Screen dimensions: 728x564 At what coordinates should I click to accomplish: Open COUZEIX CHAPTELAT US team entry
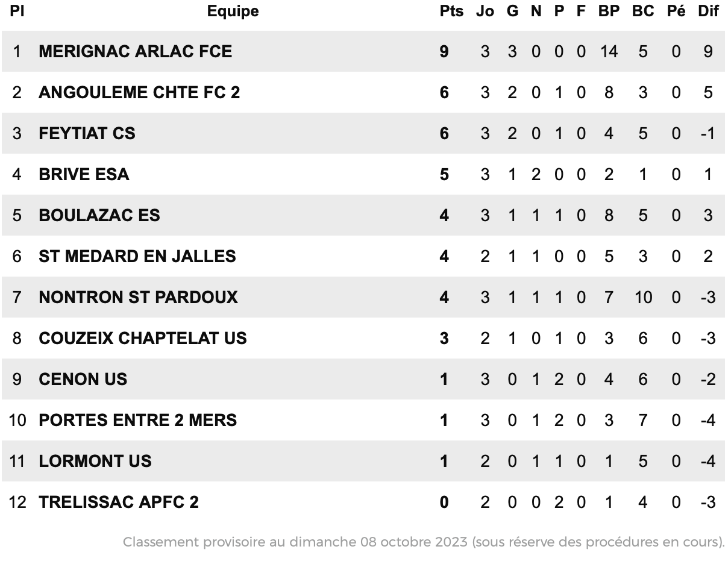[142, 338]
